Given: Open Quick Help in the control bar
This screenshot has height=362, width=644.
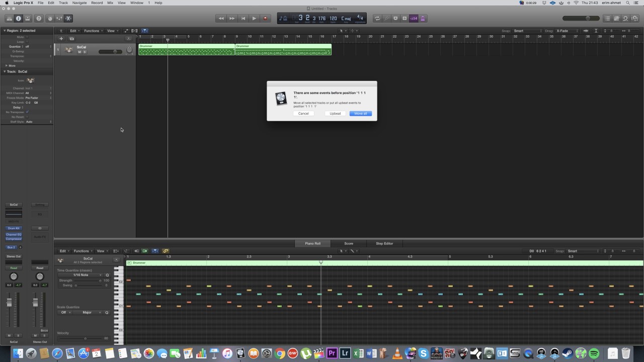Looking at the screenshot, I should pyautogui.click(x=39, y=19).
